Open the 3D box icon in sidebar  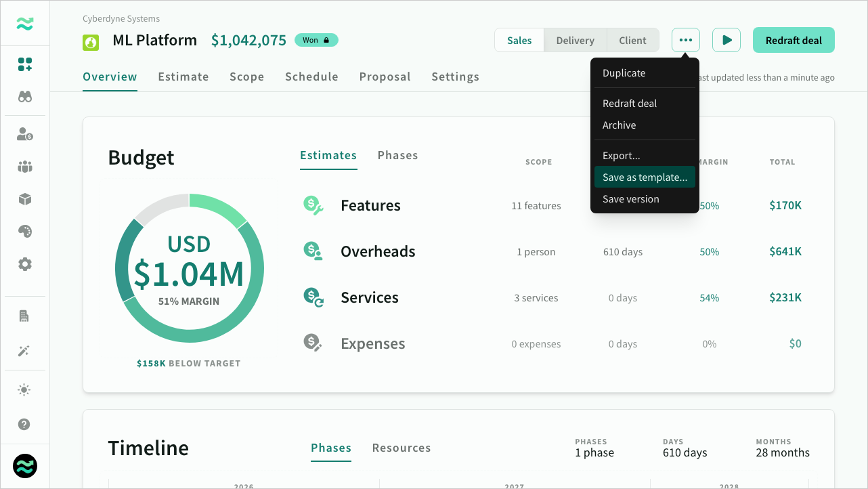coord(25,199)
